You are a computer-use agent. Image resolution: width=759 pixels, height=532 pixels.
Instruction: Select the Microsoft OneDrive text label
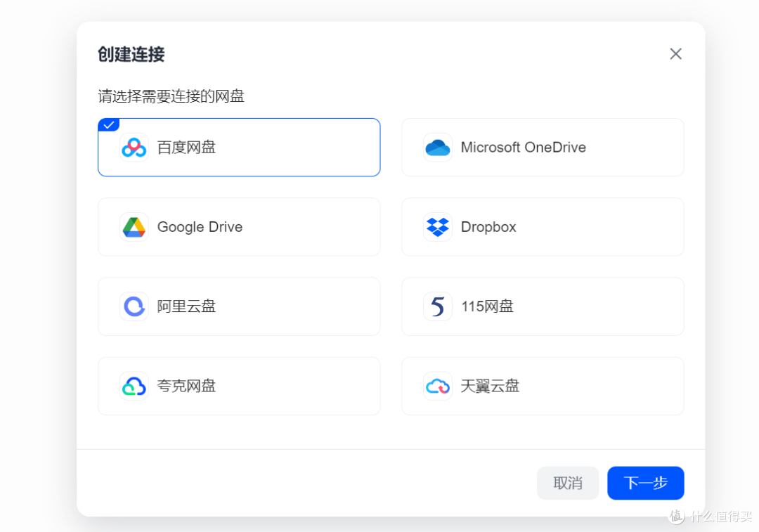click(524, 147)
